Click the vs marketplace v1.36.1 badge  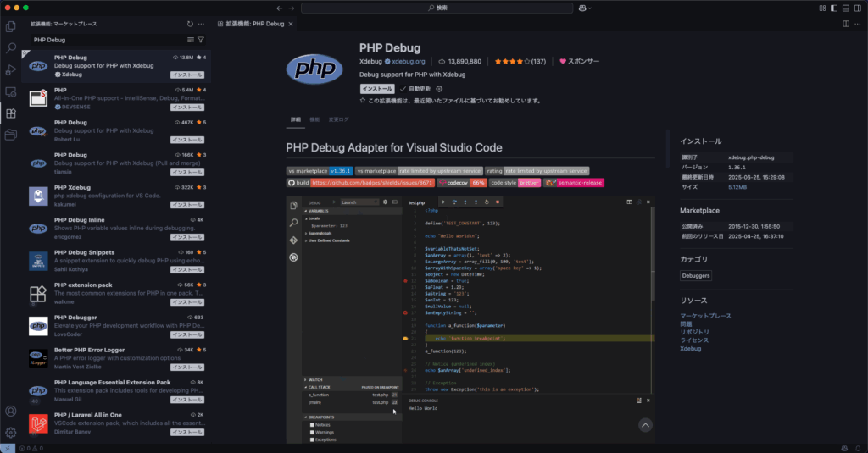[320, 171]
